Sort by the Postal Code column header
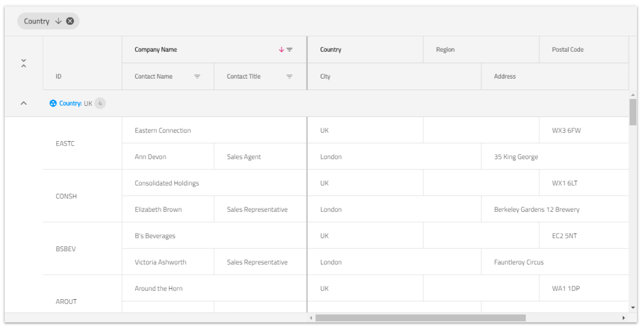Viewport: 644px width, 329px height. click(x=584, y=50)
